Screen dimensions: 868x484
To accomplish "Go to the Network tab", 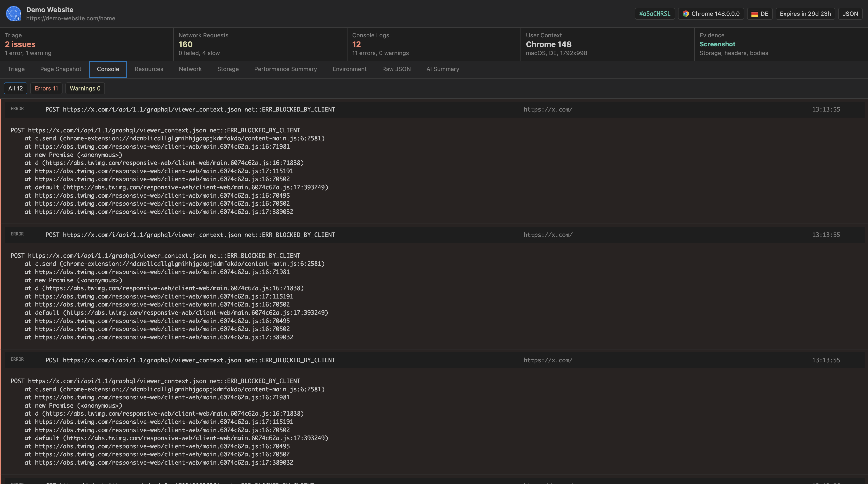I will [x=190, y=69].
